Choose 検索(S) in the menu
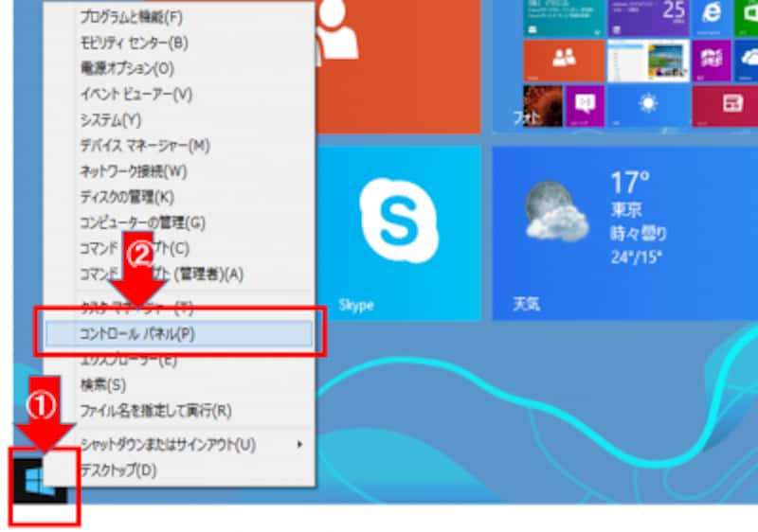The image size is (758, 532). pos(179,384)
